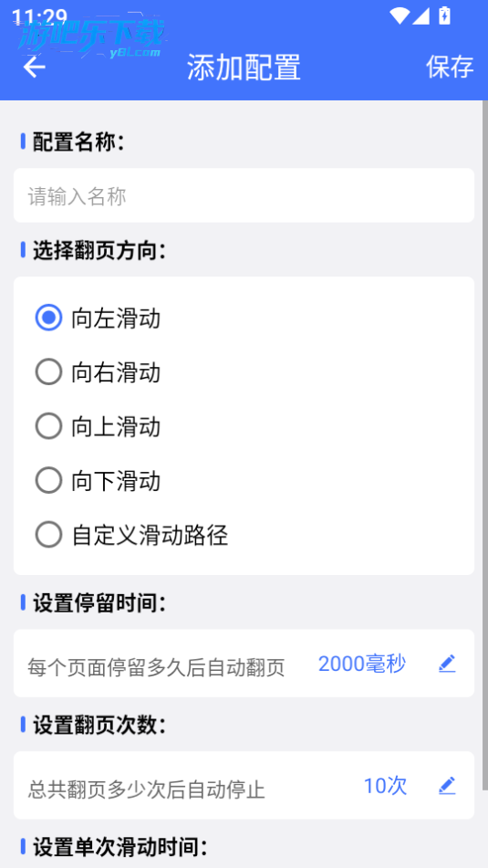
Task: Click the 每个页面停留多久后自动翻页 row
Action: tap(244, 664)
